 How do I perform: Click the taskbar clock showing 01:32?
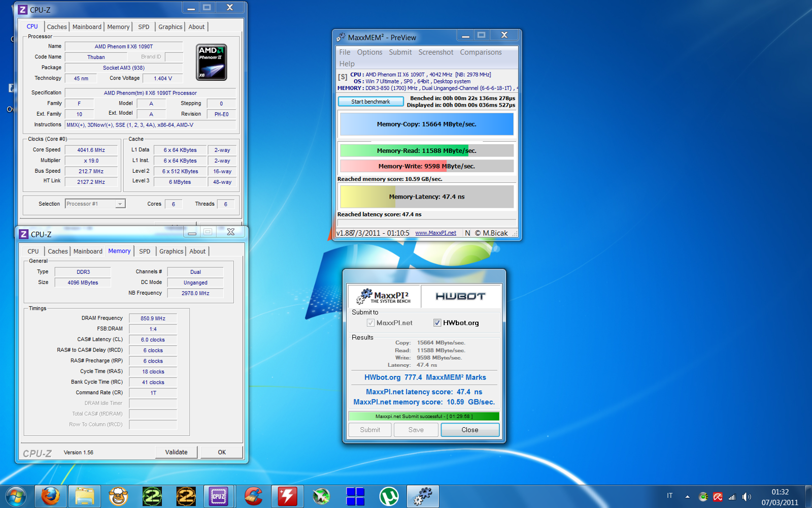tap(780, 497)
